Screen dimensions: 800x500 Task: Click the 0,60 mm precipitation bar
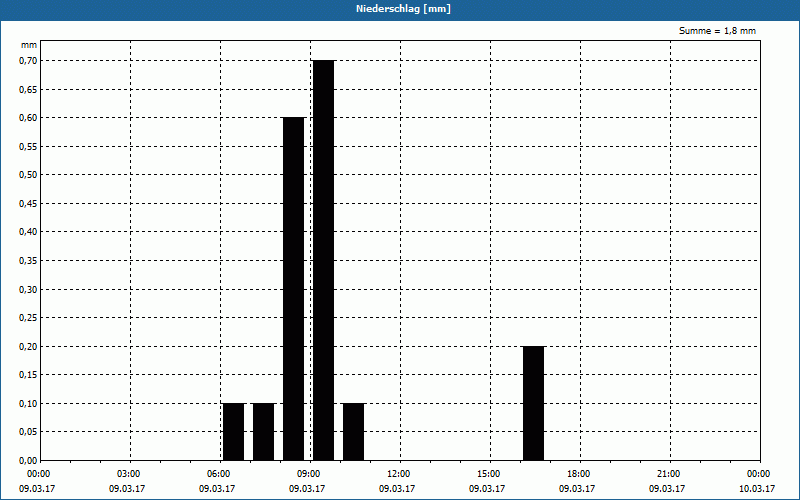pos(293,289)
